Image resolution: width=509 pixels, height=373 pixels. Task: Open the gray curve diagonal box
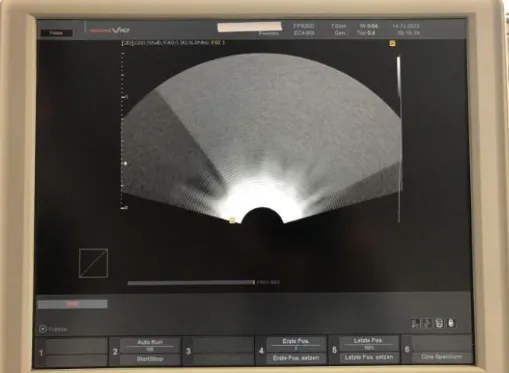point(93,263)
